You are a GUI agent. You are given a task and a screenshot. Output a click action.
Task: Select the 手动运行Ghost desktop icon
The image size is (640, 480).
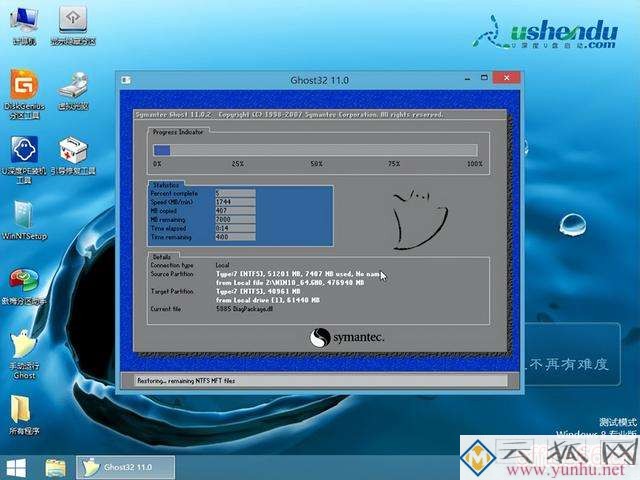point(24,354)
